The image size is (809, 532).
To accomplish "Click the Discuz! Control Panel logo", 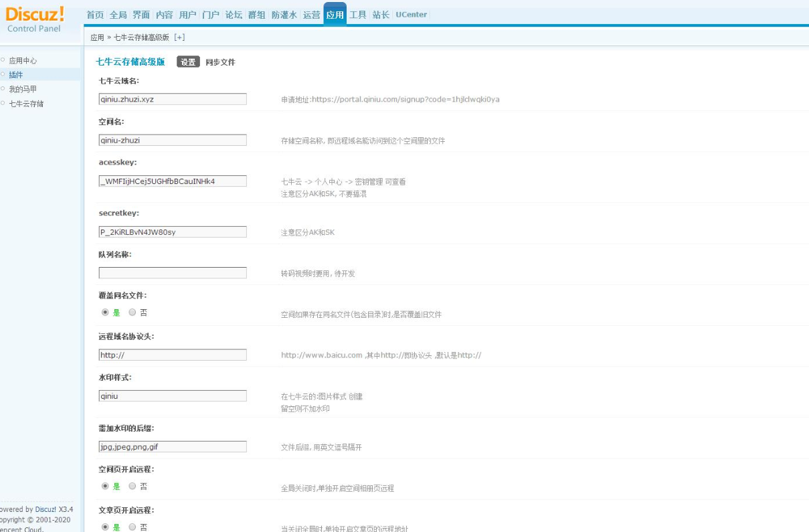I will [35, 18].
